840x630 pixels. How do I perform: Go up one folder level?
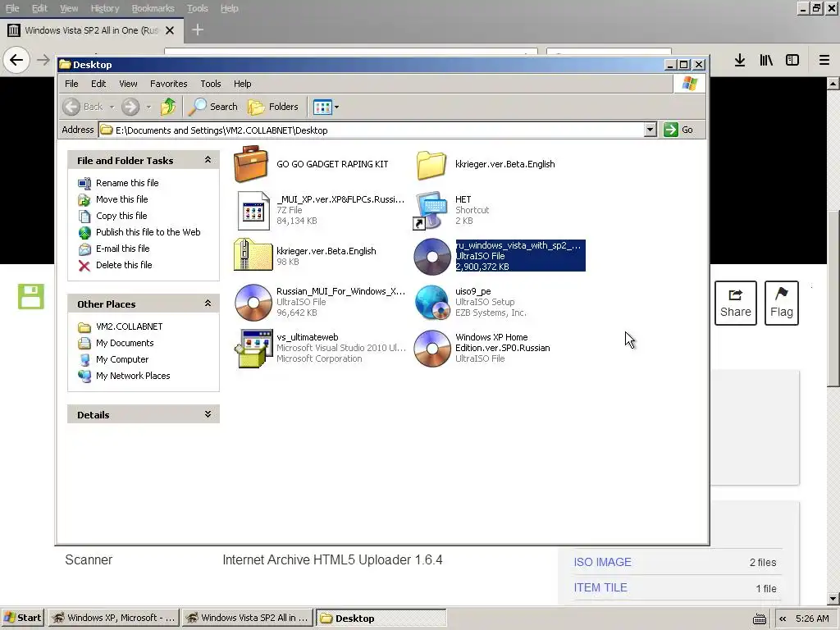tap(168, 107)
